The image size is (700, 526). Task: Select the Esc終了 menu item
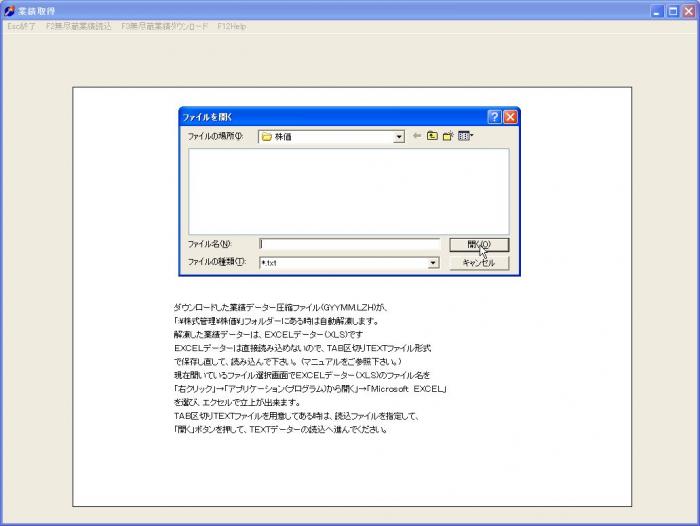21,26
